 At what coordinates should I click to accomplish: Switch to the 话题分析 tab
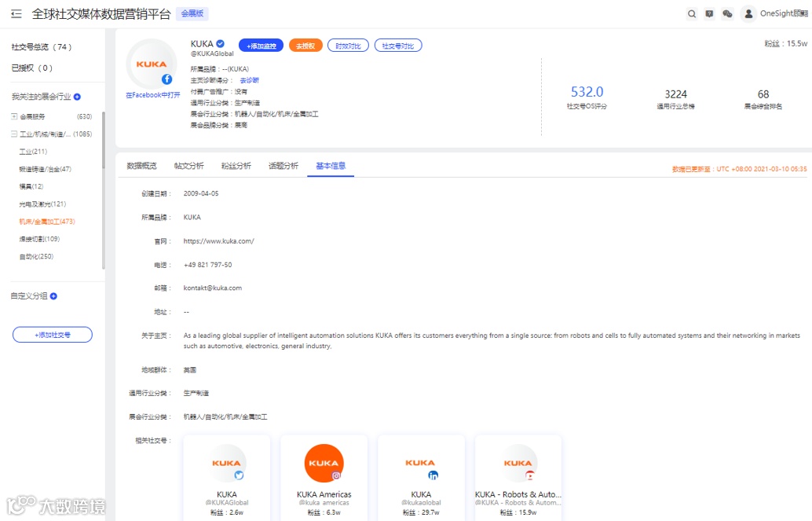pyautogui.click(x=283, y=166)
